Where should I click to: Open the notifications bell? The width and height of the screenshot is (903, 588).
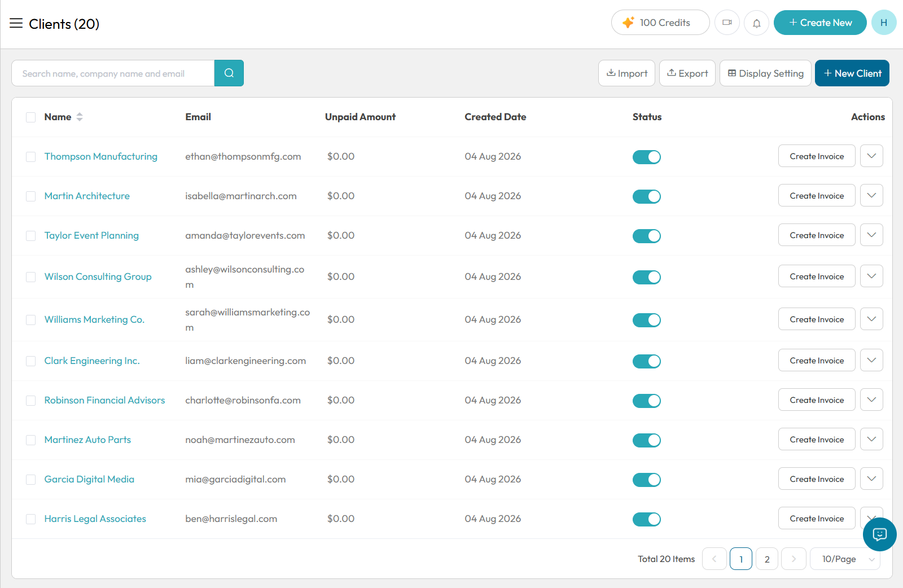(x=756, y=23)
